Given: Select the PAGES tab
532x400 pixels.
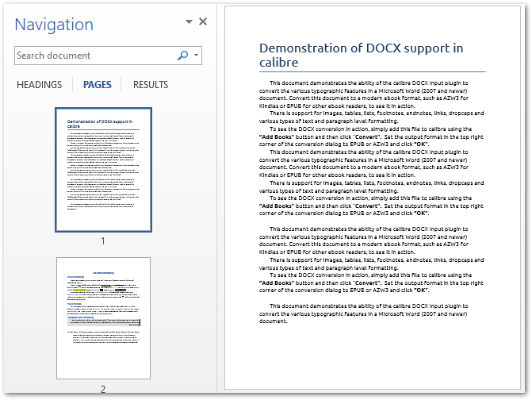Looking at the screenshot, I should coord(97,85).
